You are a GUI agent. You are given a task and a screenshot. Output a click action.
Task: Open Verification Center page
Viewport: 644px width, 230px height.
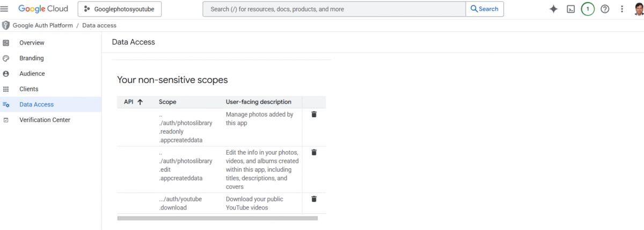[x=45, y=120]
